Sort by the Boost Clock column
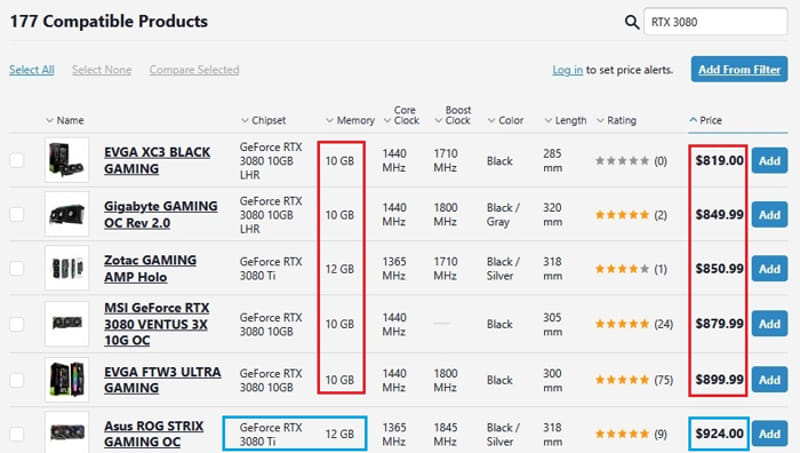This screenshot has height=453, width=800. [453, 115]
